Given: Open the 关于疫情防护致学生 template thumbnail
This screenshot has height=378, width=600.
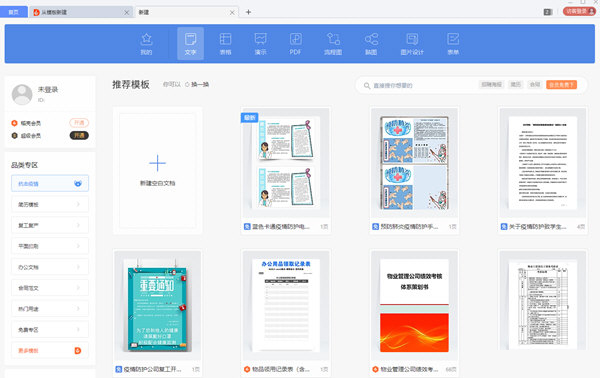Looking at the screenshot, I should (x=543, y=163).
